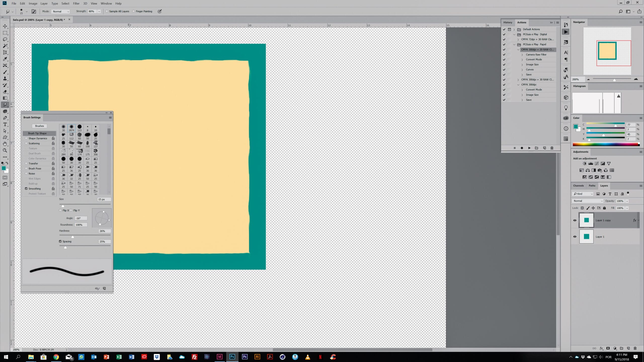
Task: Select the Move tool
Action: click(x=5, y=26)
